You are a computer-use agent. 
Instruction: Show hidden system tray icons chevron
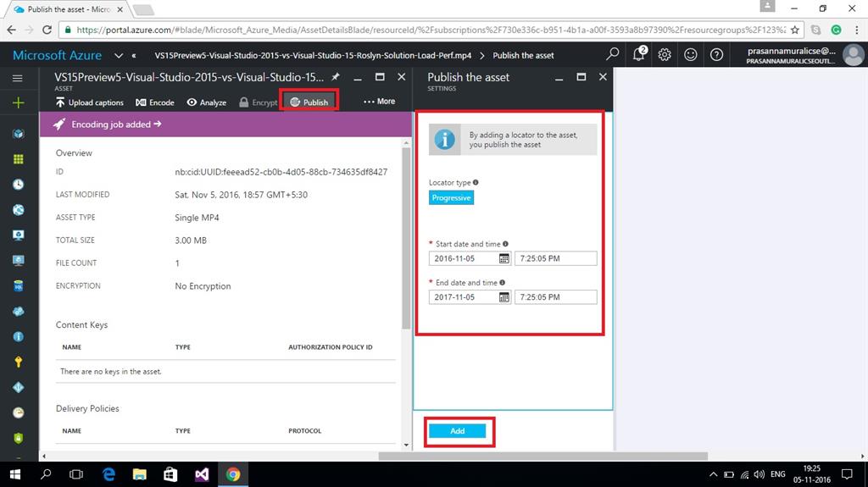pyautogui.click(x=713, y=474)
